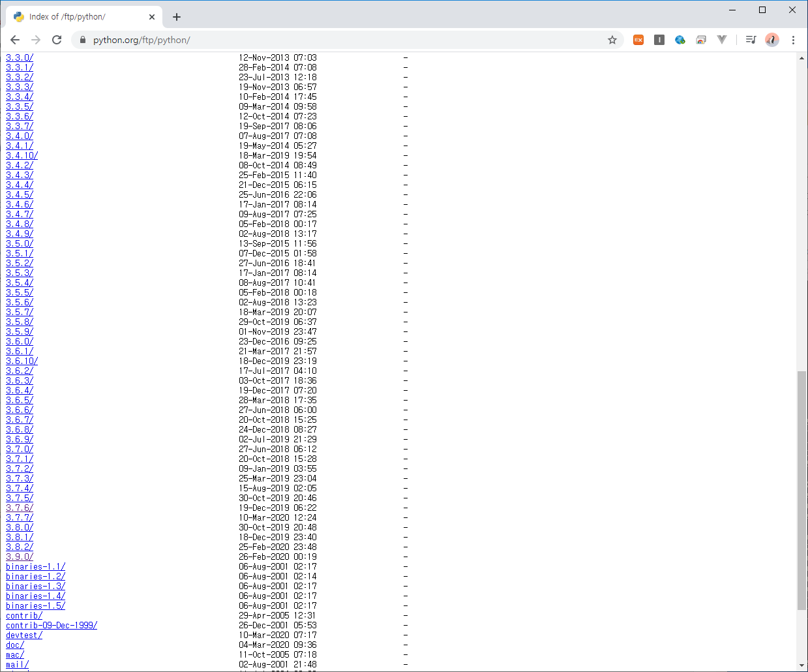Open the extension icon right of the globe

pos(701,40)
